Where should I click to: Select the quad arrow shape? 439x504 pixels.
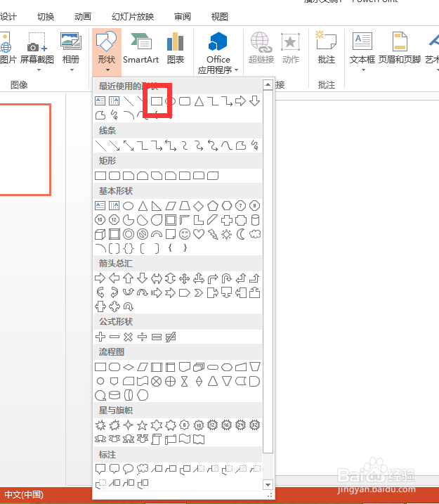[184, 278]
